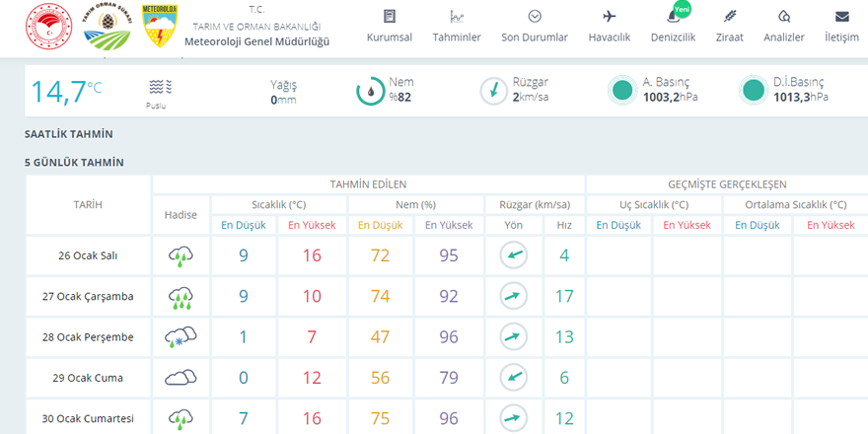The width and height of the screenshot is (868, 434).
Task: Click the heavy rain icon for 27 Ocak Çarşamba
Action: click(x=181, y=297)
